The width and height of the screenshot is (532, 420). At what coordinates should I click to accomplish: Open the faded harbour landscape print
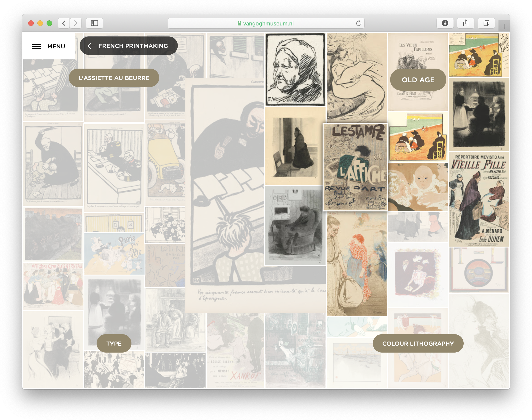[357, 363]
